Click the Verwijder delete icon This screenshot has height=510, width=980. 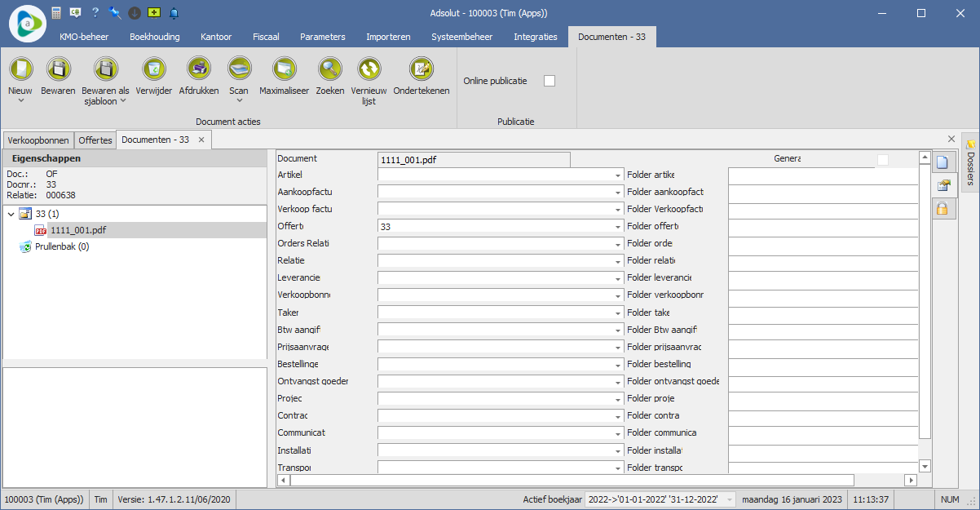tap(153, 69)
